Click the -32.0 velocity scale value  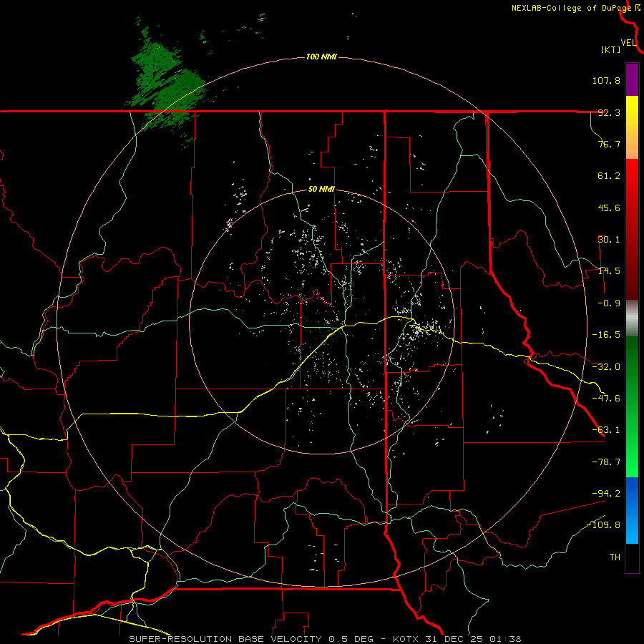(606, 367)
